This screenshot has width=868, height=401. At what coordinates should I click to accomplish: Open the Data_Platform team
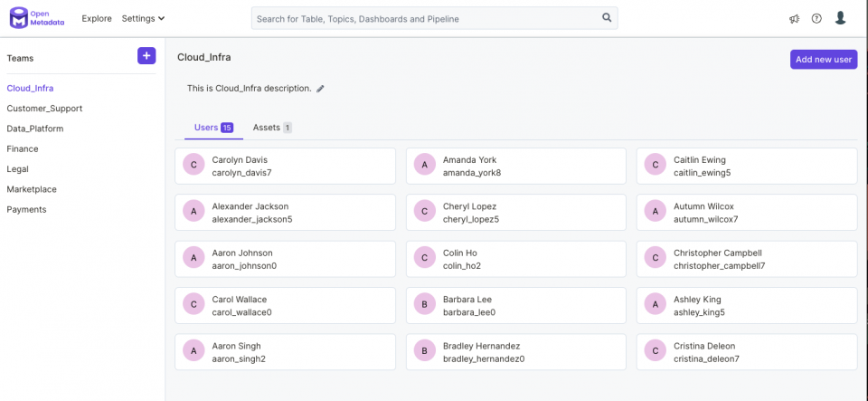click(x=35, y=129)
